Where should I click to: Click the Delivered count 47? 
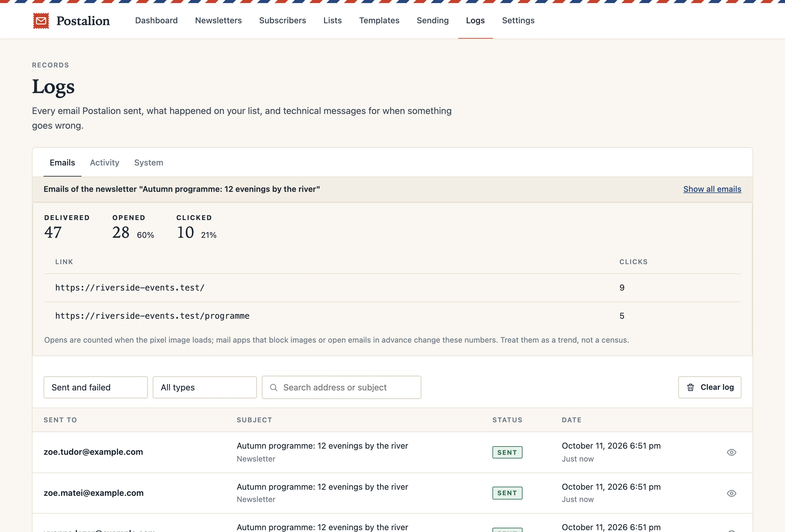coord(53,233)
